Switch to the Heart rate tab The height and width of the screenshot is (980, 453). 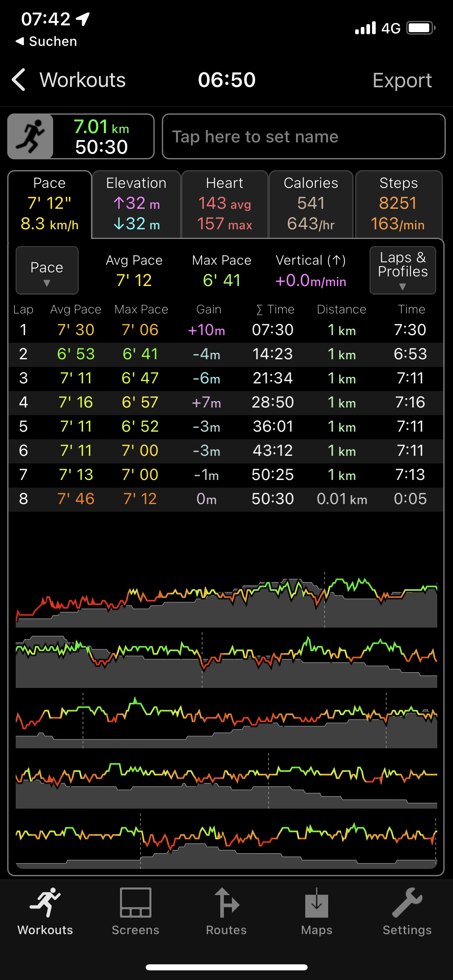tap(225, 204)
